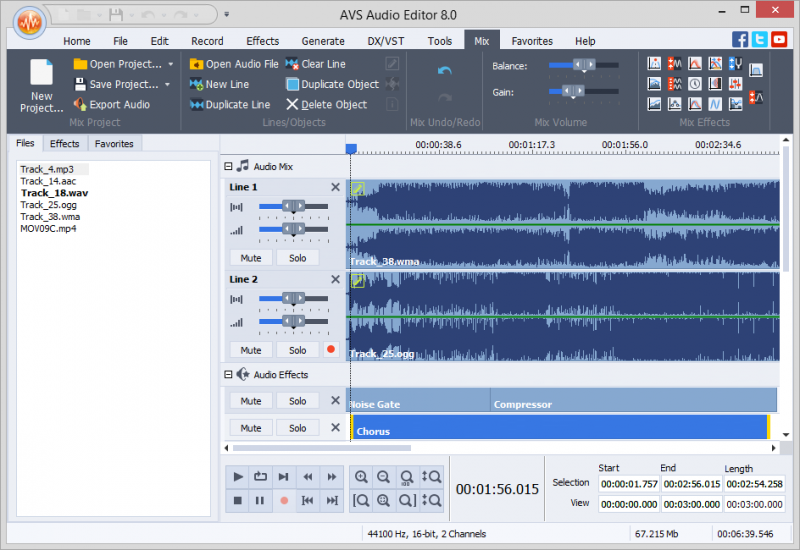Remove Line 1 with its X

tap(335, 187)
